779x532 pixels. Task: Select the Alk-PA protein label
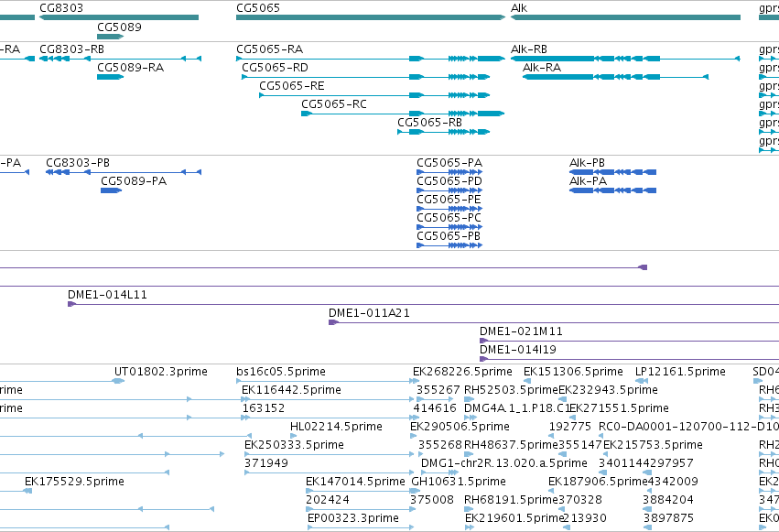click(x=588, y=181)
